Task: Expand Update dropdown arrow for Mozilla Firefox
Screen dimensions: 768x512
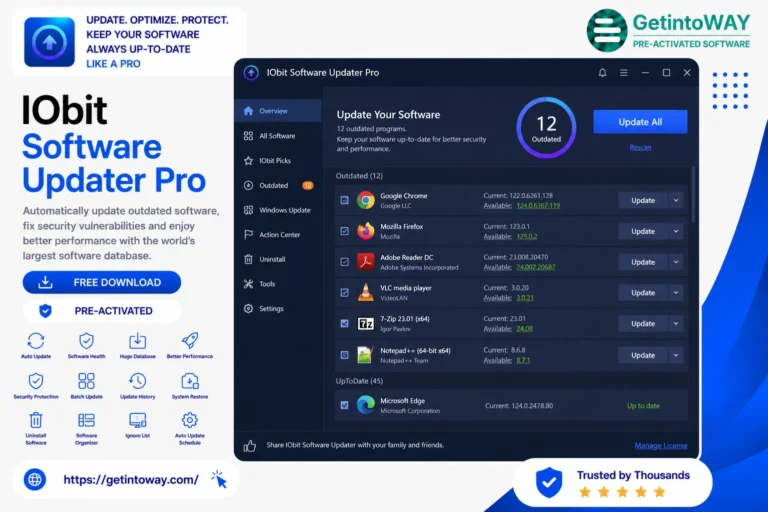Action: point(676,231)
